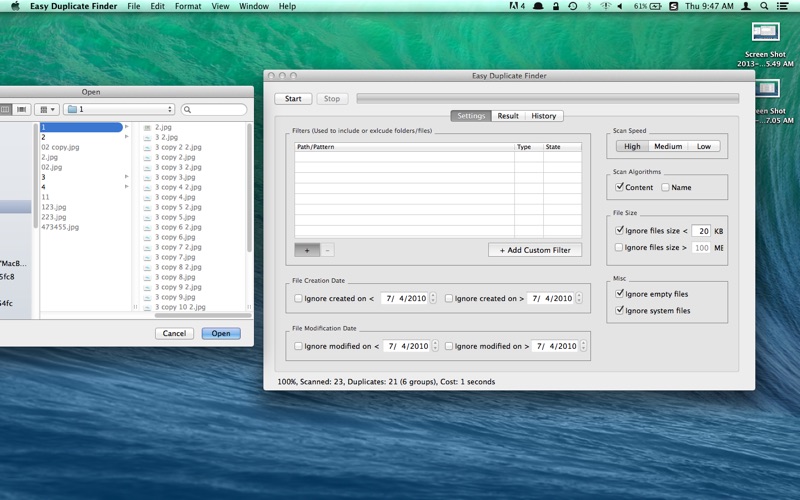Click Open button in Open dialog
The image size is (800, 500).
tap(221, 333)
